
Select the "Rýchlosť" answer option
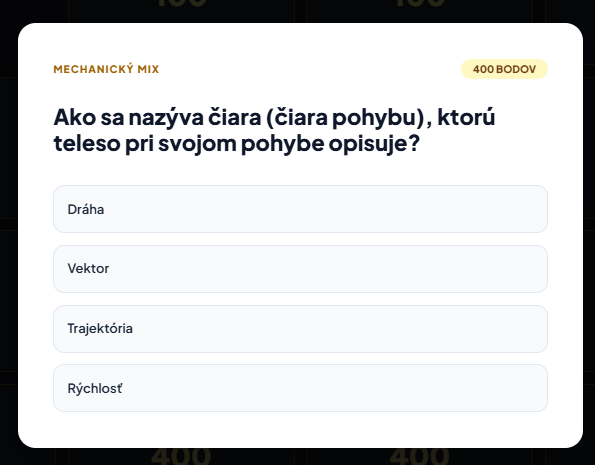pos(300,388)
